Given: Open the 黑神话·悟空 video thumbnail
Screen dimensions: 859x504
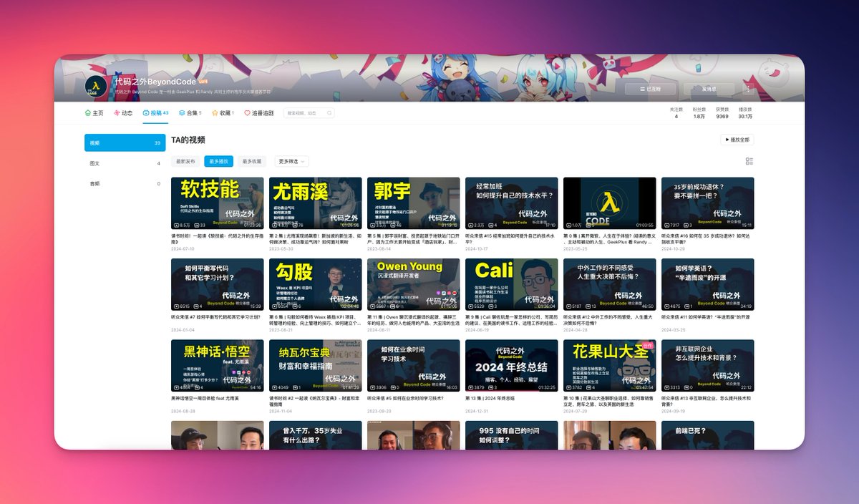Looking at the screenshot, I should (217, 366).
